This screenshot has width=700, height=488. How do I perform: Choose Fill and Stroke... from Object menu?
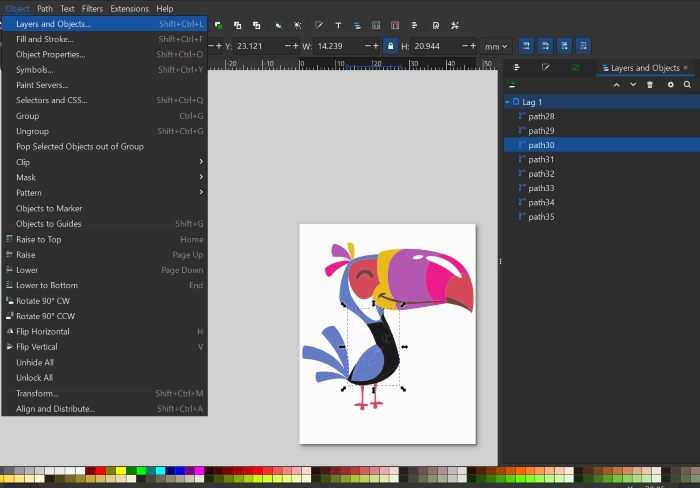tap(45, 39)
